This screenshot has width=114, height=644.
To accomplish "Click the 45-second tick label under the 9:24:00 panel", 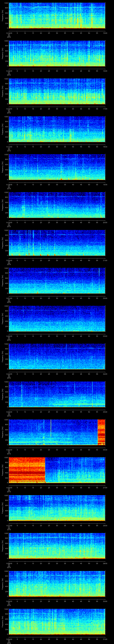I will [x=81, y=412].
